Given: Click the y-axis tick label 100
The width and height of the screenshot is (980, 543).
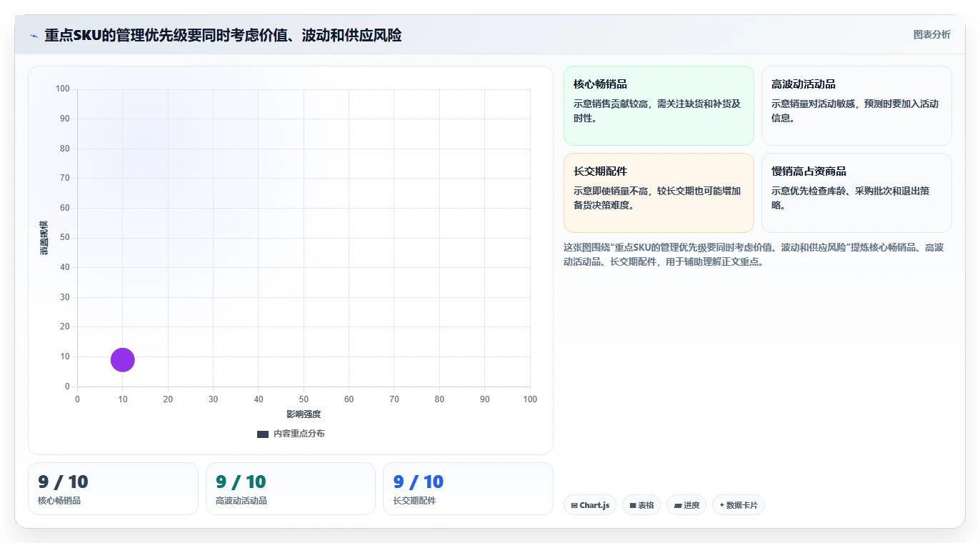Looking at the screenshot, I should pyautogui.click(x=63, y=89).
